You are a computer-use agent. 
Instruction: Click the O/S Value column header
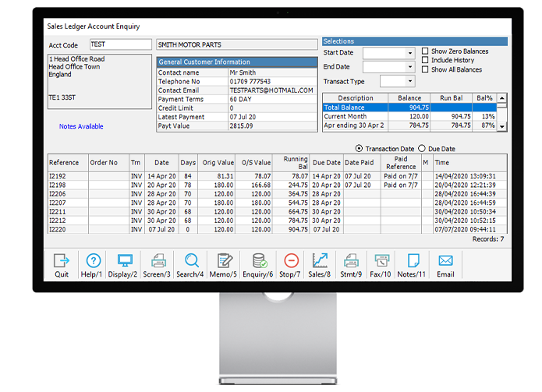click(x=254, y=163)
